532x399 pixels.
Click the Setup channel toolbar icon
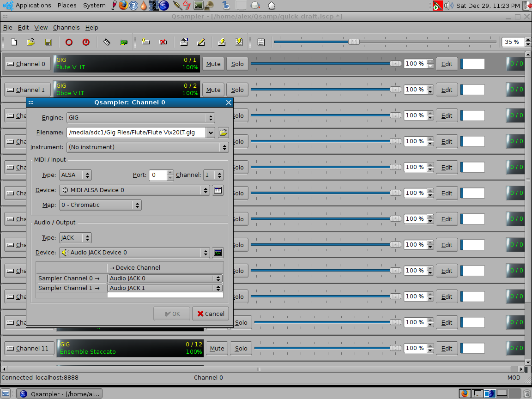pyautogui.click(x=184, y=42)
